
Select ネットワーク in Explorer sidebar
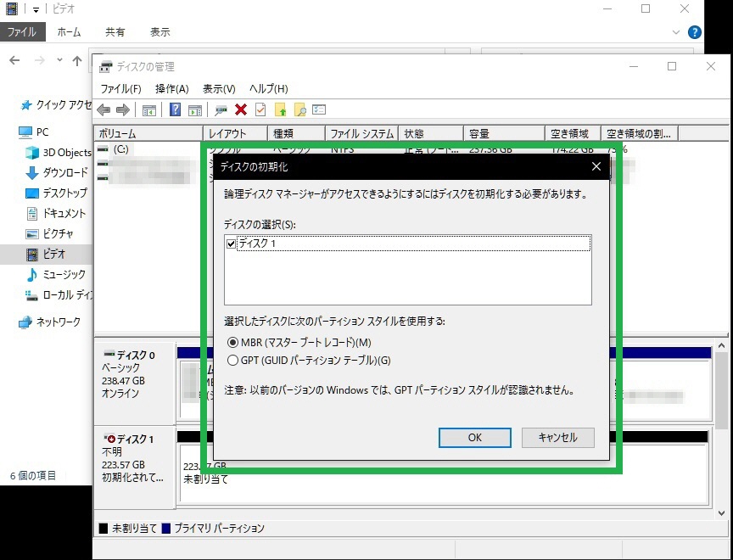[x=49, y=322]
